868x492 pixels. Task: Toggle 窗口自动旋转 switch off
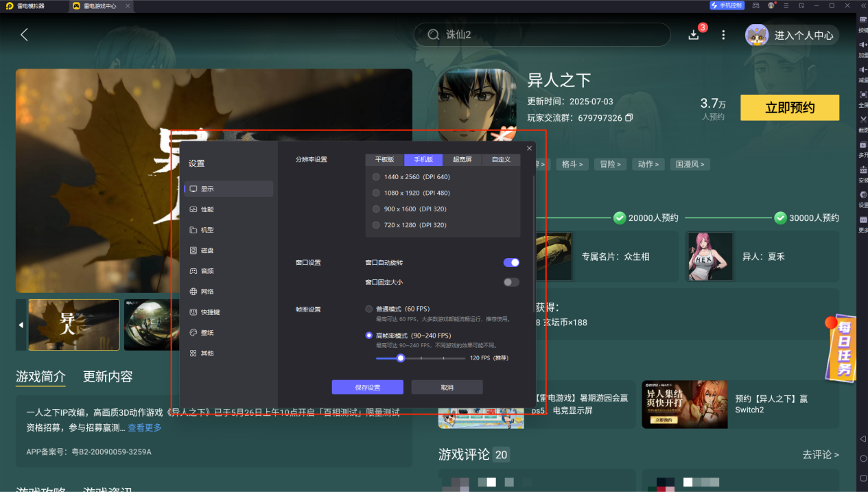coord(511,263)
